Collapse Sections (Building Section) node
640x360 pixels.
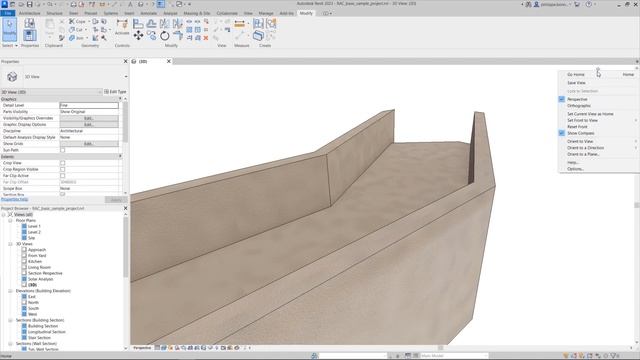pos(10,320)
